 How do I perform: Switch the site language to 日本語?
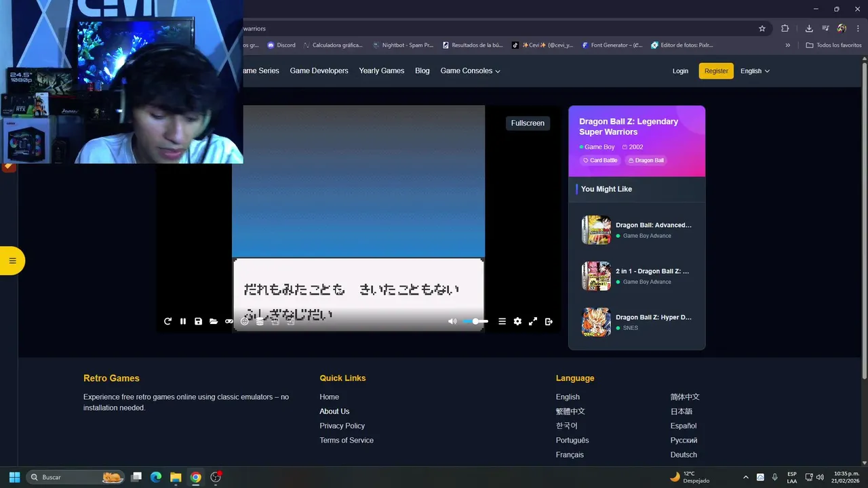point(682,411)
